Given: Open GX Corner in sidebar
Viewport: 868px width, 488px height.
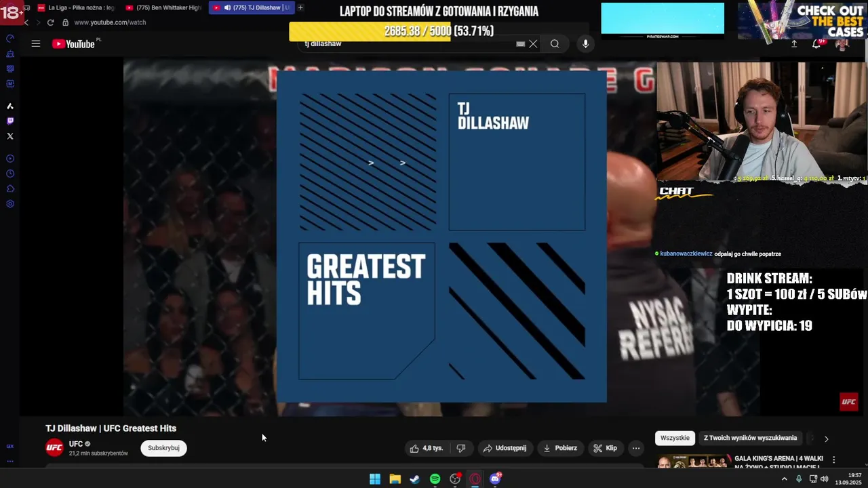Looking at the screenshot, I should pyautogui.click(x=10, y=446).
